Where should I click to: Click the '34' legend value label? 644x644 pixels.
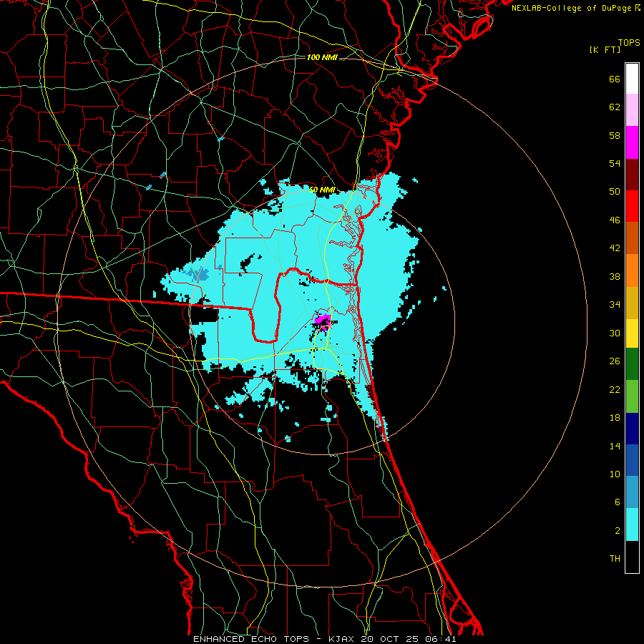coord(615,305)
